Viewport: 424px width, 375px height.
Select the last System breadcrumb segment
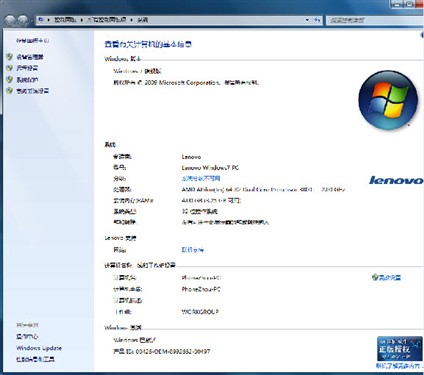pyautogui.click(x=143, y=20)
